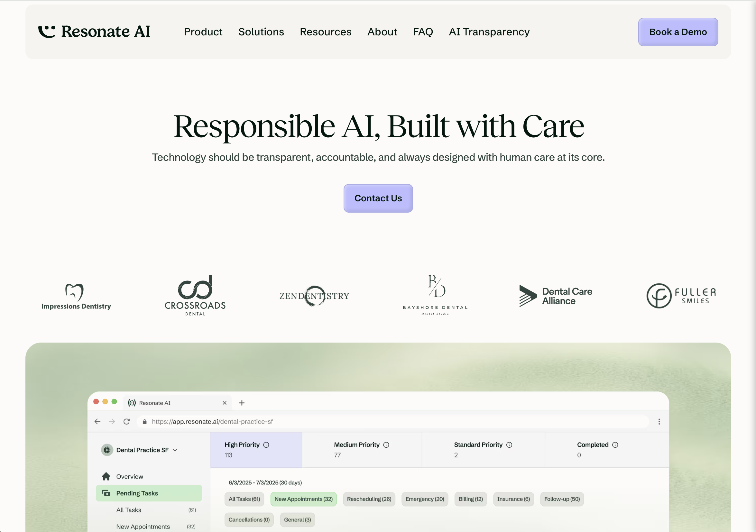Open the High Priority info tooltip icon
Screen dimensions: 756x532
pos(266,445)
